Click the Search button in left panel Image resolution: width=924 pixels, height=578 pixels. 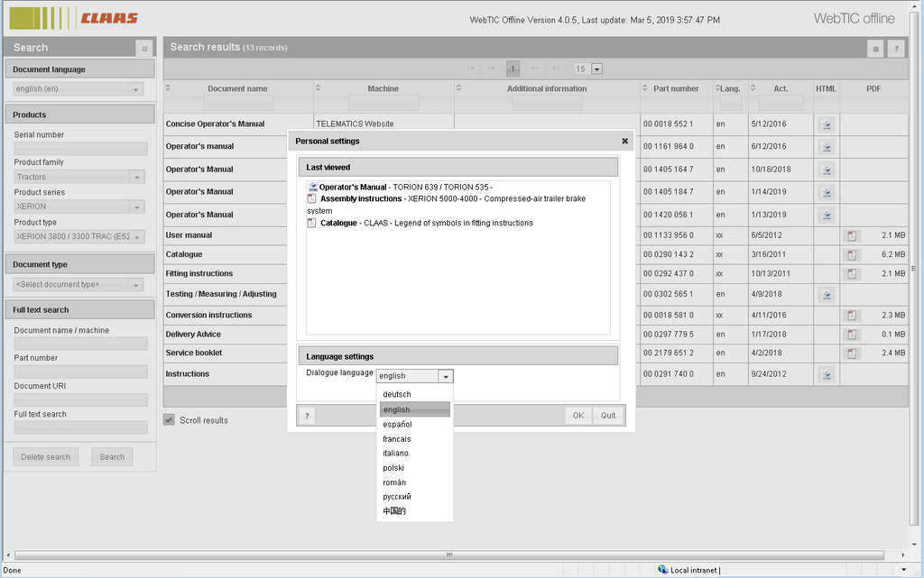112,457
